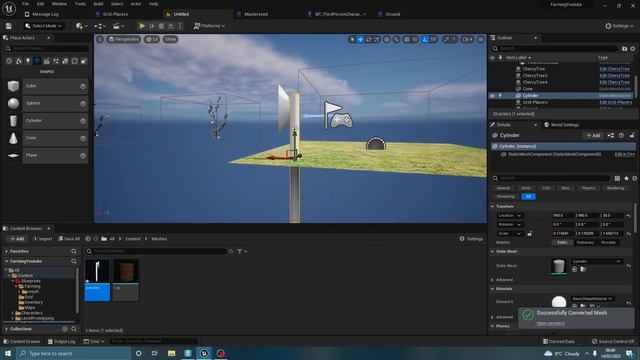Select Volumes category icon in Place Actors

coord(74,61)
